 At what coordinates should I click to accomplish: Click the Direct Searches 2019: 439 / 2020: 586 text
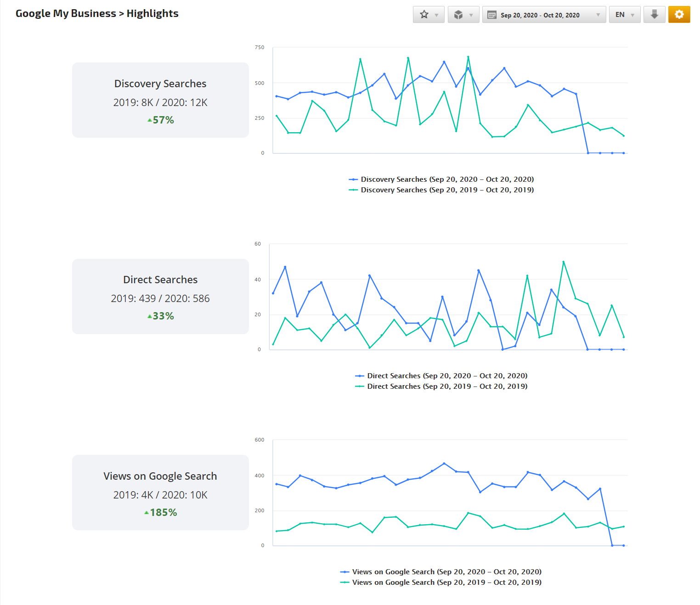(x=160, y=298)
